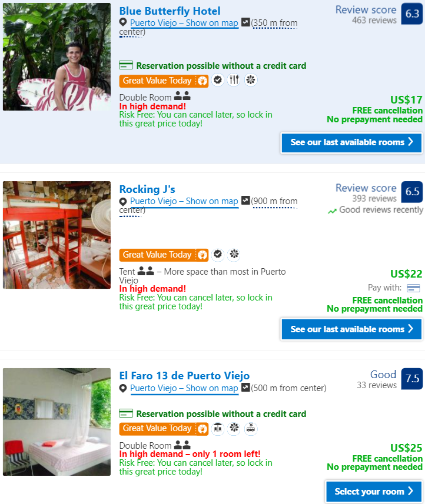Click Select your room for El Faro 13
This screenshot has width=425, height=504.
tap(374, 492)
